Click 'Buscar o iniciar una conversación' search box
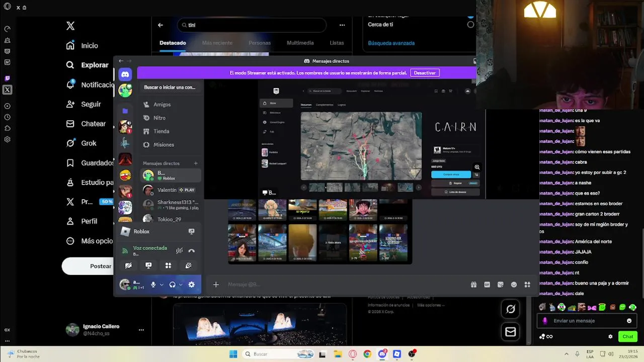This screenshot has width=644, height=362. tap(170, 87)
